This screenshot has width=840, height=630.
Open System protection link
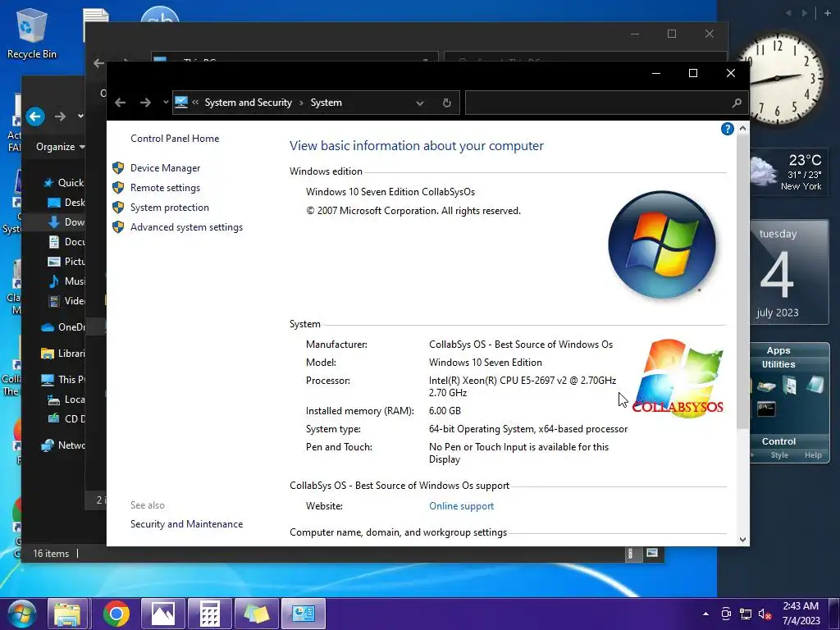(x=169, y=208)
